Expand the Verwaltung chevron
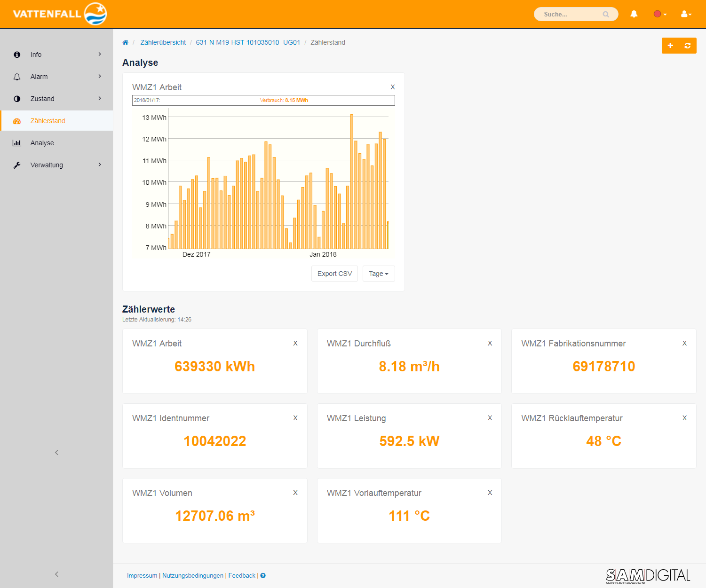 pyautogui.click(x=100, y=165)
